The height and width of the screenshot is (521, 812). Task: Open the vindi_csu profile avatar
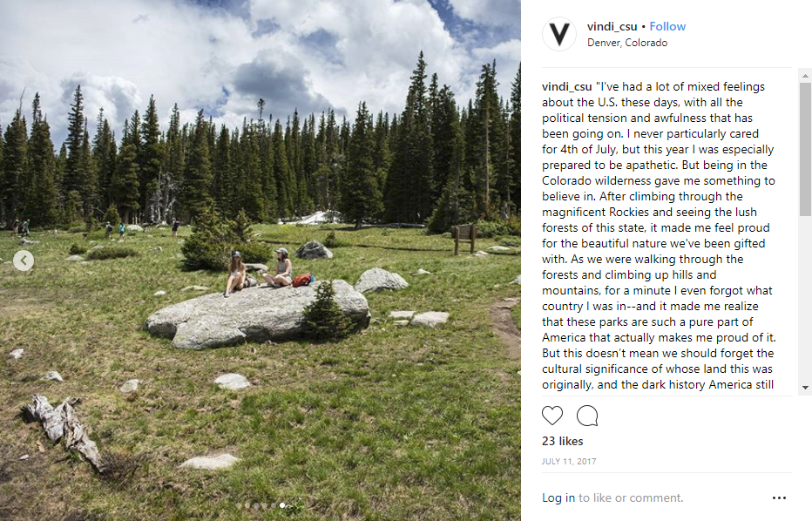(x=559, y=34)
